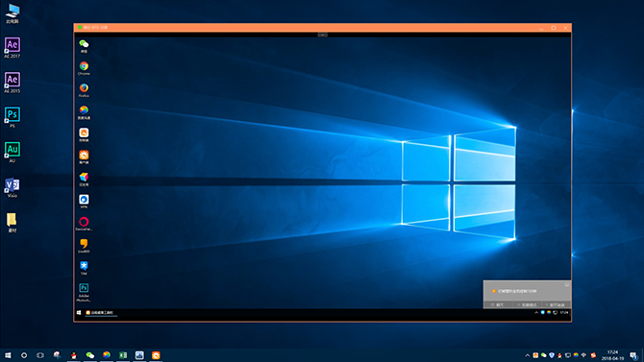644x362 pixels.
Task: Open WeChat icon on the remote desktop
Action: pyautogui.click(x=84, y=46)
